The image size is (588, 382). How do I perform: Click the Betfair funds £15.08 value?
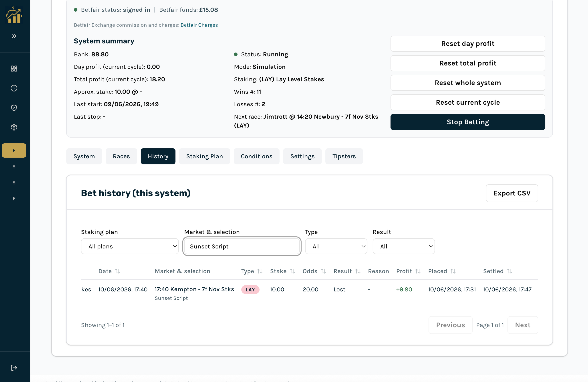pyautogui.click(x=209, y=10)
